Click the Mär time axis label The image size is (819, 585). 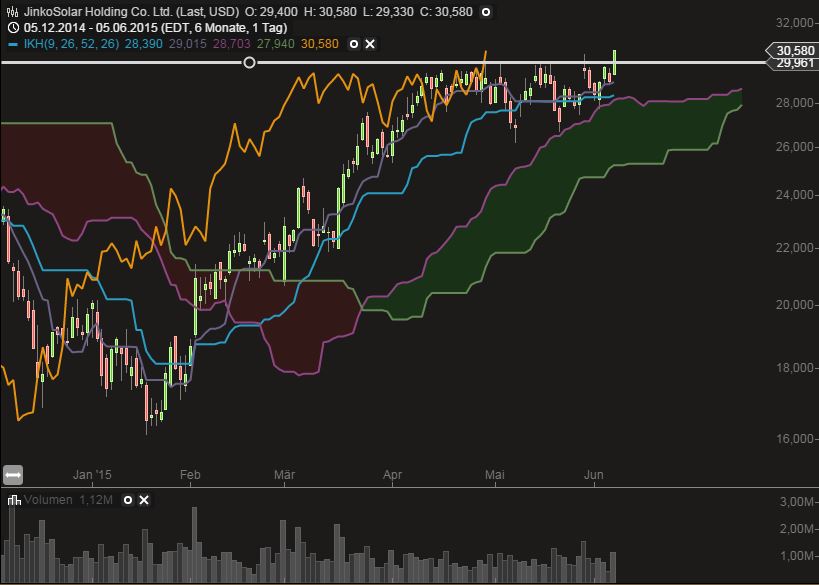tap(285, 475)
